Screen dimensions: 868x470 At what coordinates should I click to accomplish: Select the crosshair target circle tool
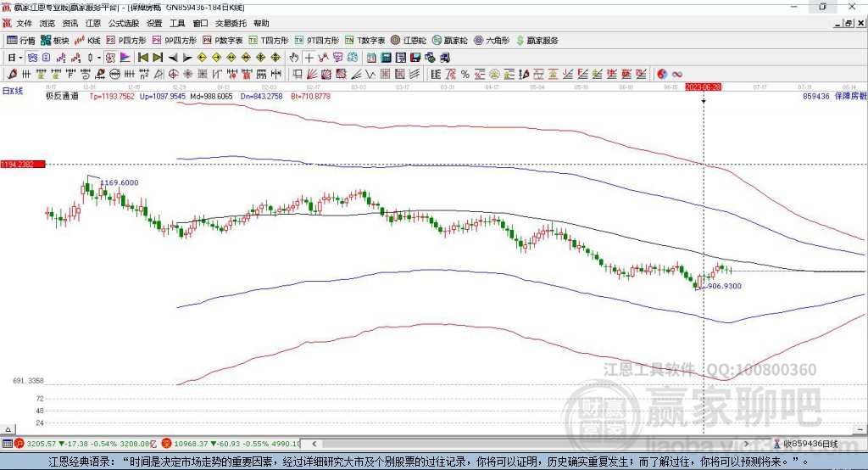click(x=173, y=75)
